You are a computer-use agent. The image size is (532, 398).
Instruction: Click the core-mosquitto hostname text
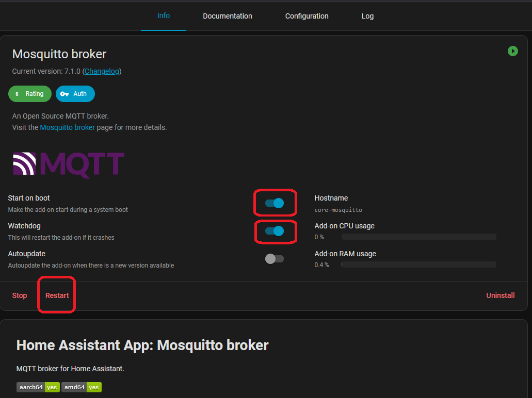[x=338, y=210]
